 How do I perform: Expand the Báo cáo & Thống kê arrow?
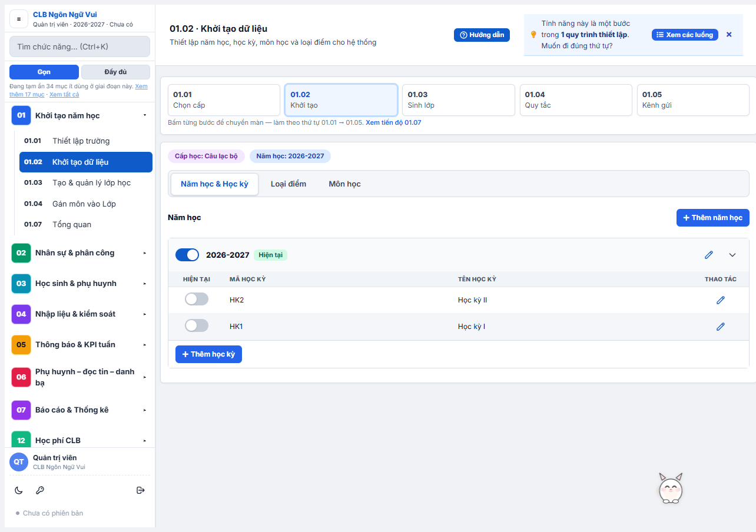(145, 410)
